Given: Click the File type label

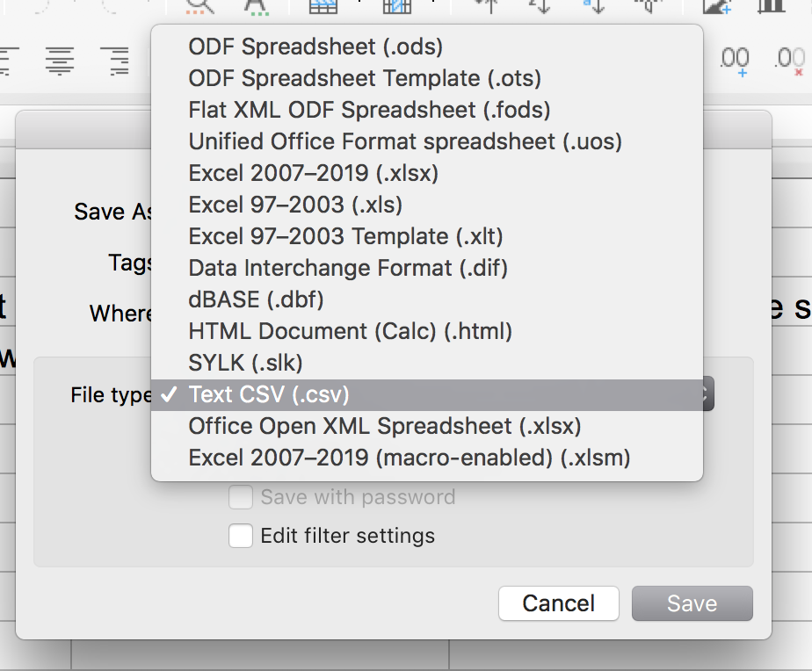Looking at the screenshot, I should pos(111,395).
